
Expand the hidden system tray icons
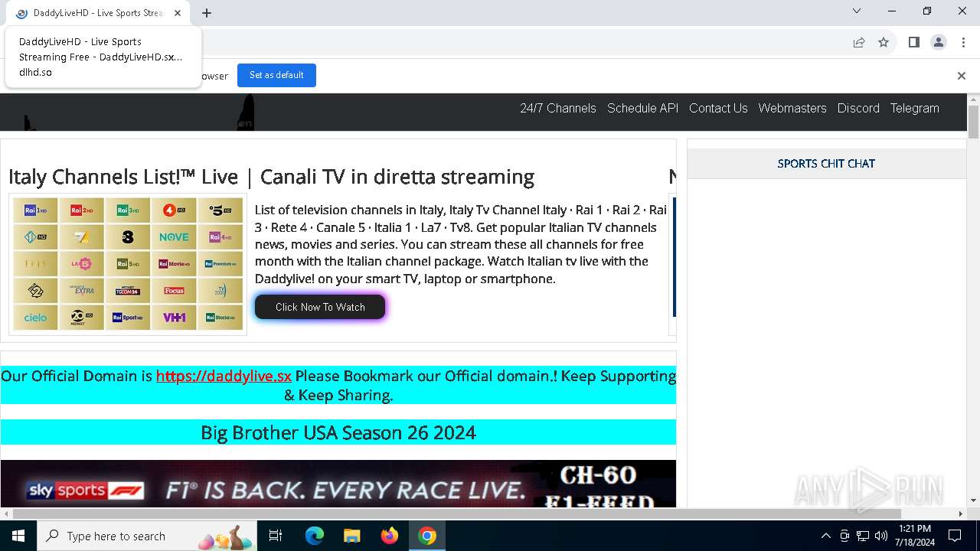pos(825,536)
